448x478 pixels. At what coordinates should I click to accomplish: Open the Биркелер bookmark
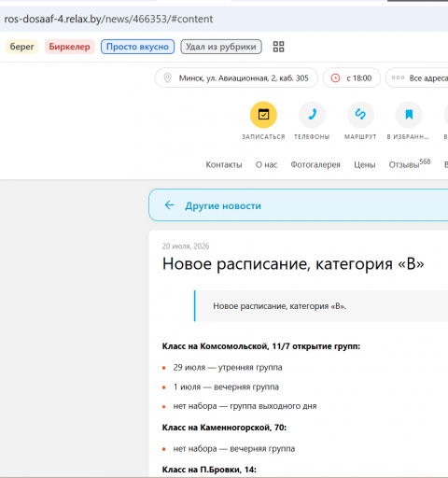[69, 47]
